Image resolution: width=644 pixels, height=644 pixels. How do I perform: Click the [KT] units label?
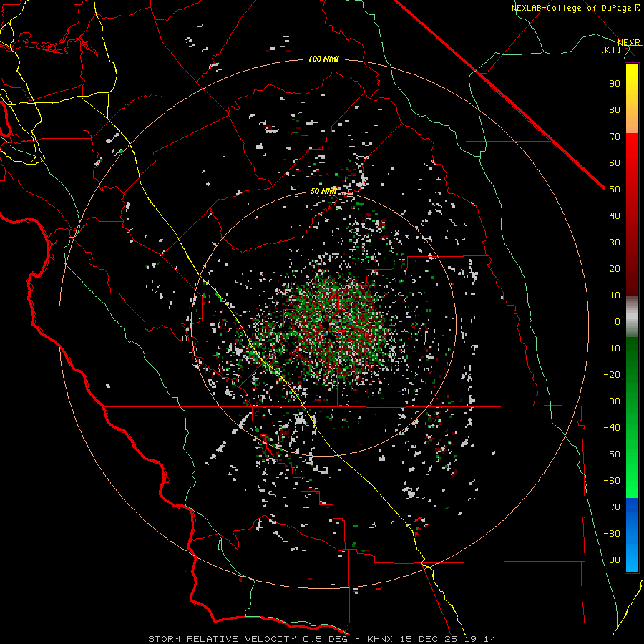[x=611, y=49]
